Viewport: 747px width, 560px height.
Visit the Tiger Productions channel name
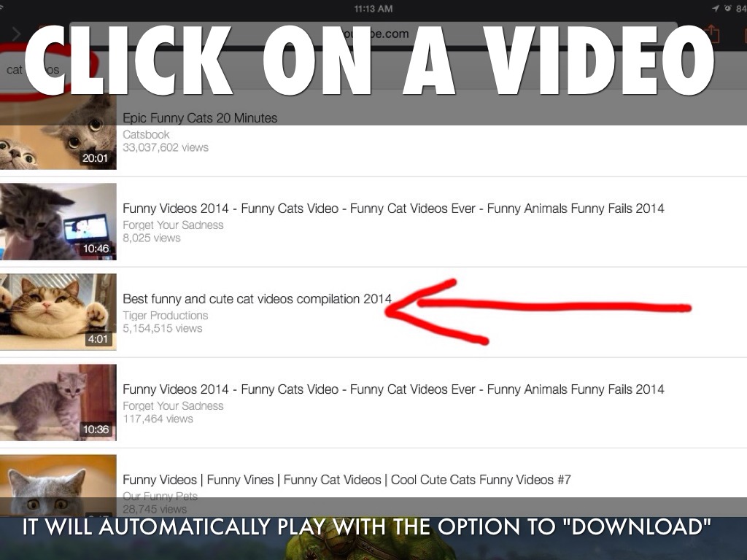[165, 315]
